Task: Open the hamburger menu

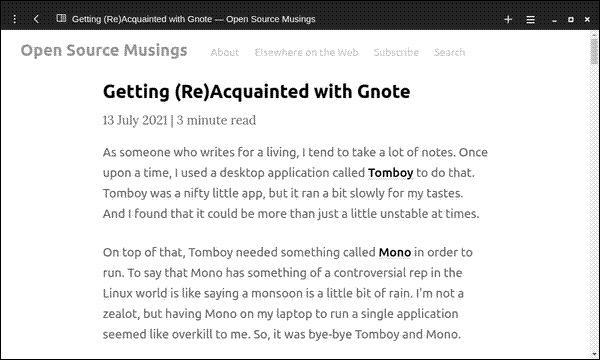Action: pos(530,19)
